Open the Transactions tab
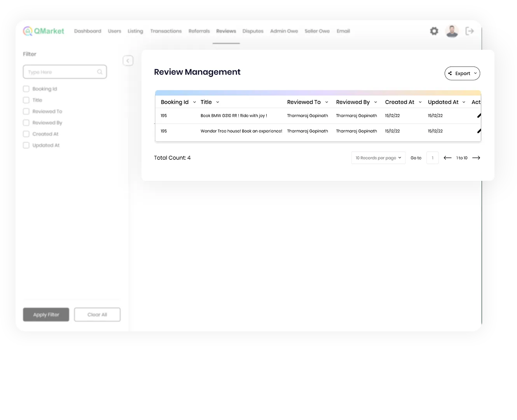This screenshot has height=420, width=517. pyautogui.click(x=166, y=31)
